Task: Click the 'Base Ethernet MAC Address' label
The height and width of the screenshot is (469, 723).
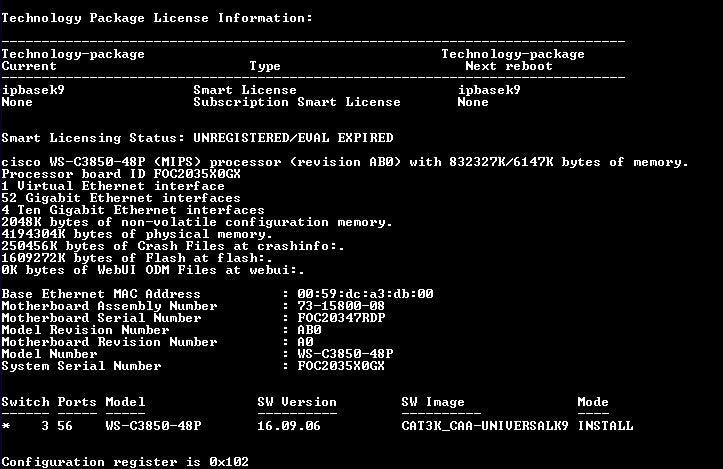Action: [x=101, y=294]
